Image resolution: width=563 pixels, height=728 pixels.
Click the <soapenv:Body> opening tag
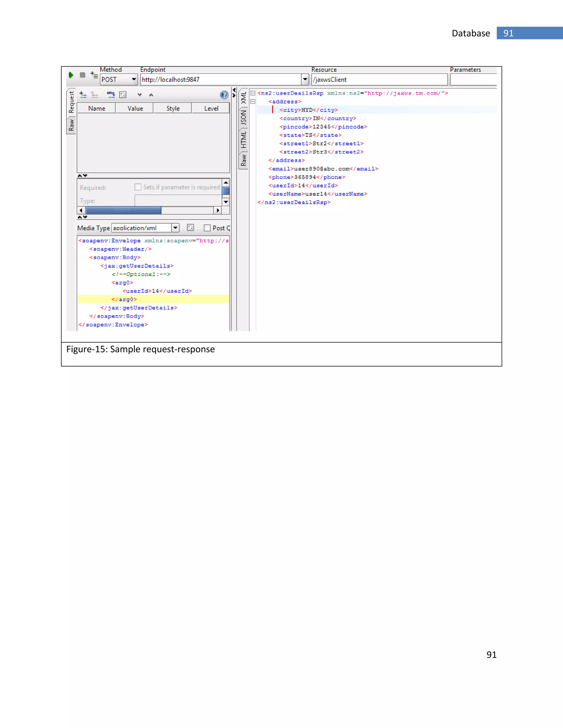[x=115, y=257]
